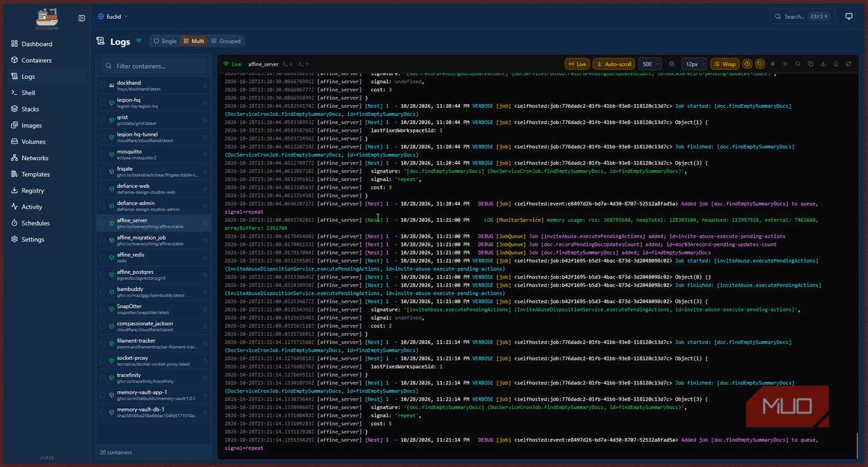Click the log panel vertical scrollbar
The height and width of the screenshot is (467, 868).
coord(857,445)
